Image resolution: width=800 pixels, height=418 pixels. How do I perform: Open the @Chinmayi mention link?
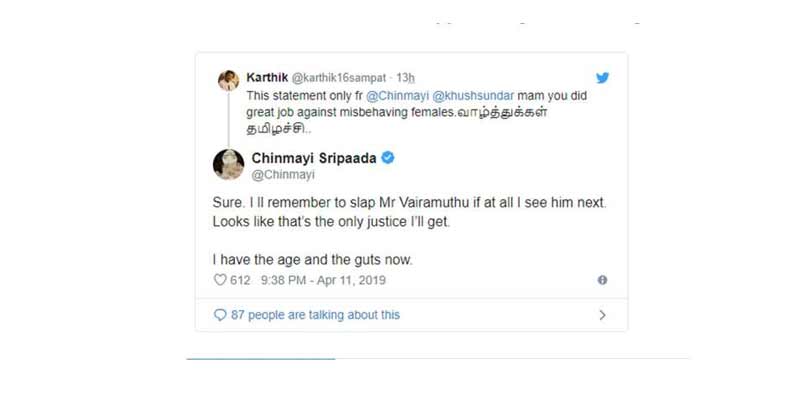tap(397, 96)
